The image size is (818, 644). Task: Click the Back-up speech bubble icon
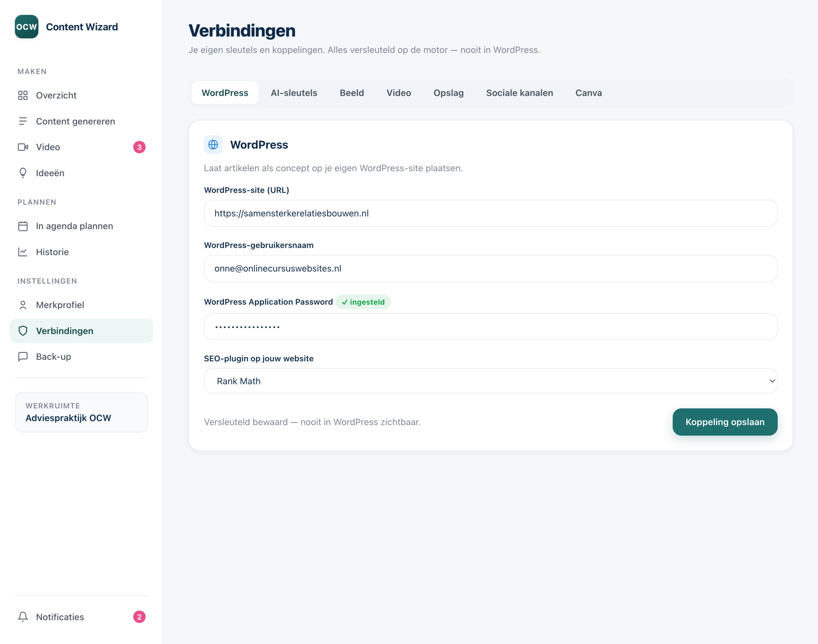23,357
